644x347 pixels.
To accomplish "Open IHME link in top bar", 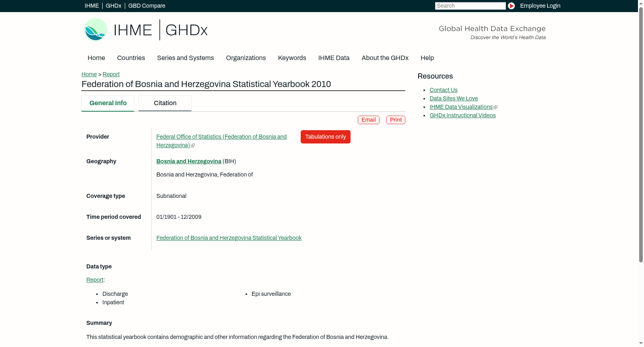I will 92,6.
